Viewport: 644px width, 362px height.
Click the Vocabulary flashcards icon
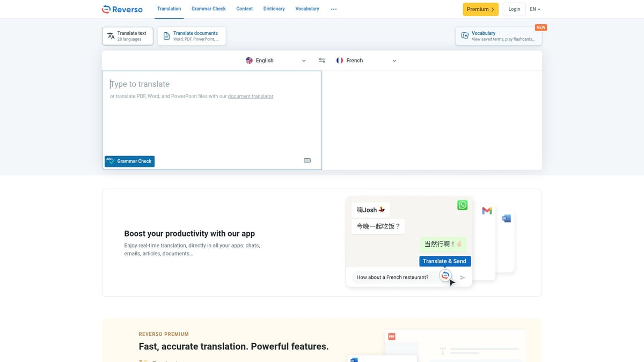point(465,35)
